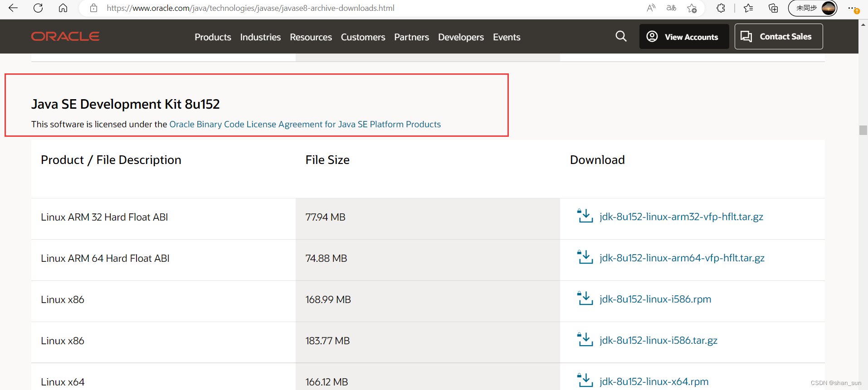Open the Developers menu
The width and height of the screenshot is (868, 390).
[461, 37]
